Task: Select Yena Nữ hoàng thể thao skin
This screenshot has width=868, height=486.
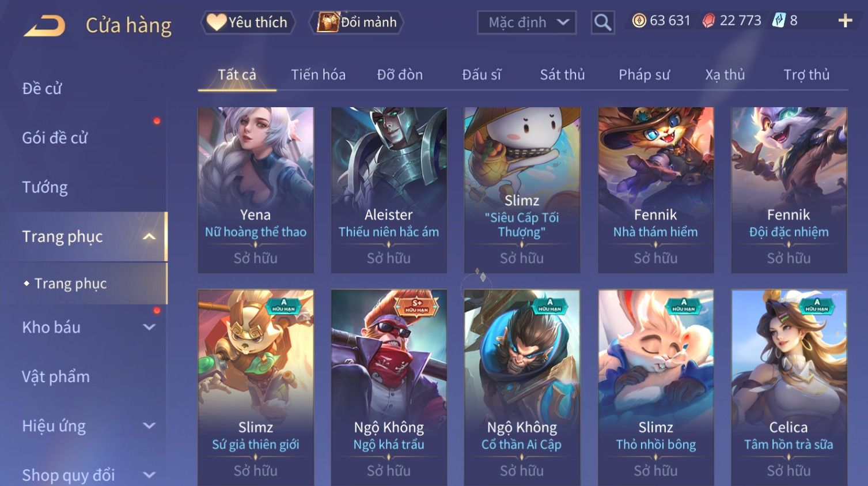Action: [x=256, y=190]
